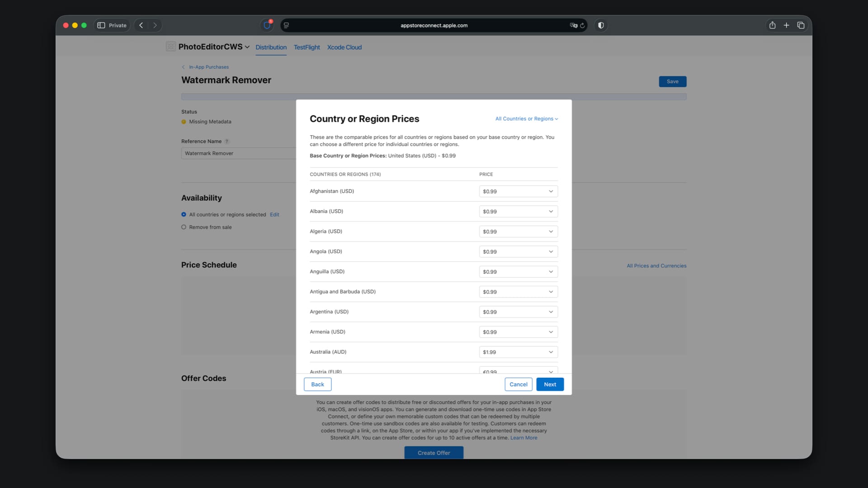
Task: Switch to the TestFlight tab
Action: click(x=307, y=47)
